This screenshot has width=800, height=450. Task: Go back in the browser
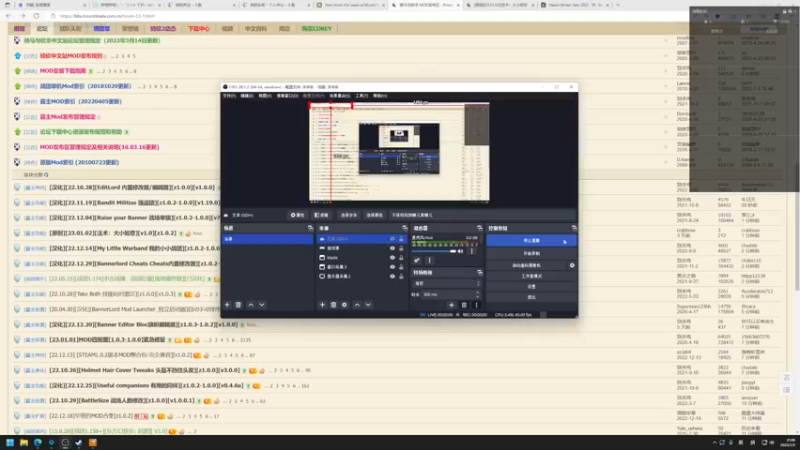[9, 16]
